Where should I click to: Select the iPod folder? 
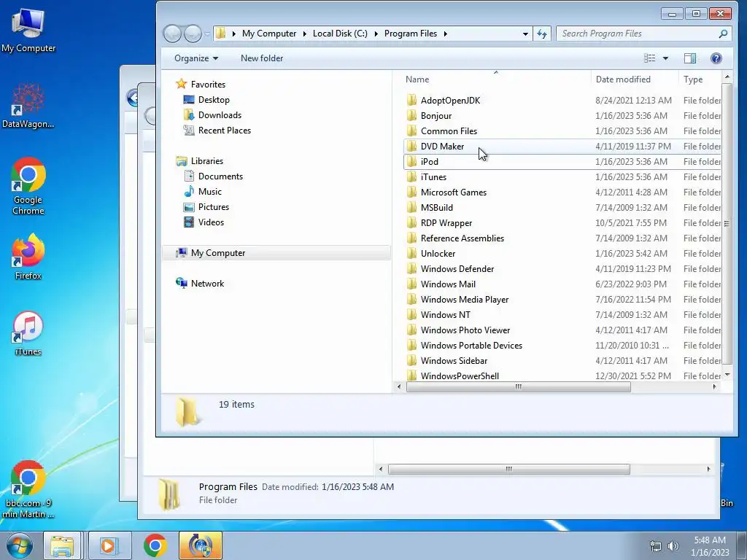[x=429, y=161]
